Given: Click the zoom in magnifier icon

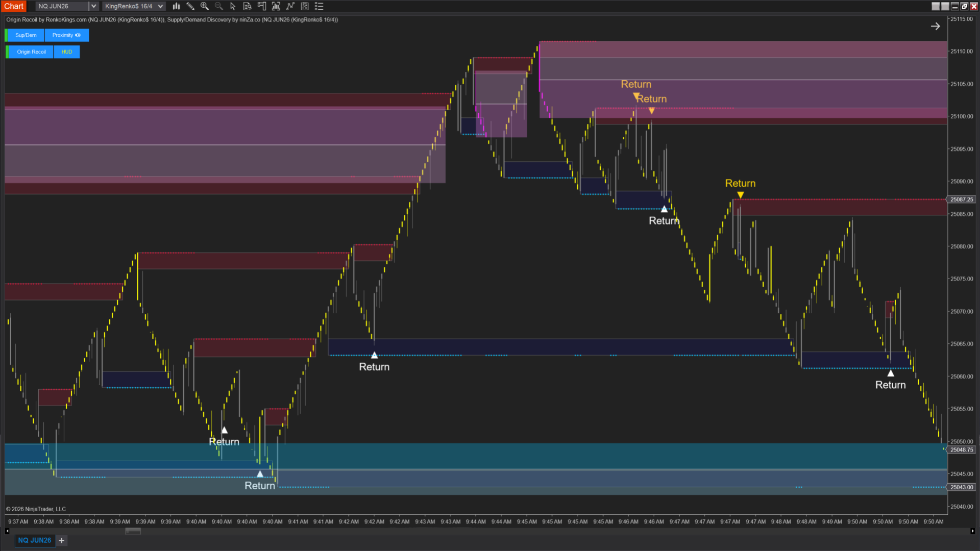Looking at the screenshot, I should [x=205, y=6].
